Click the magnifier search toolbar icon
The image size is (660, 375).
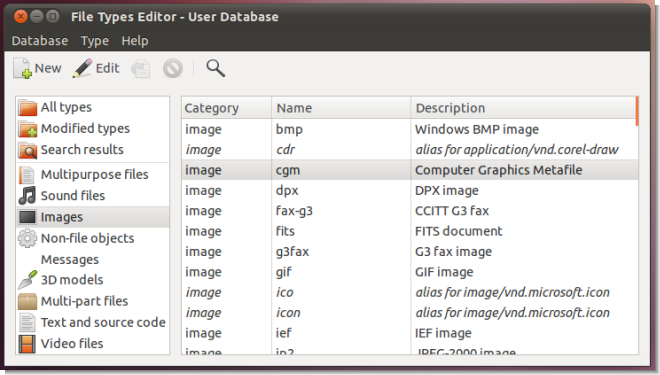[x=215, y=68]
